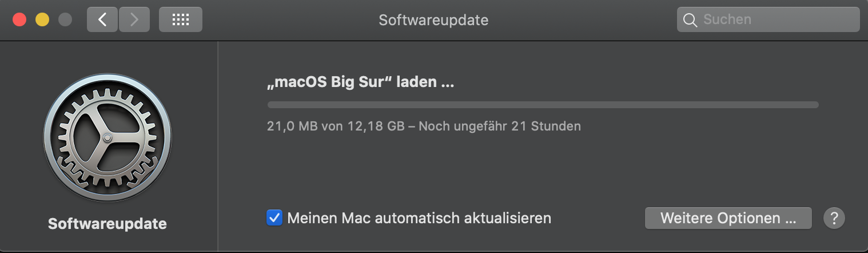Viewport: 868px width, 253px height.
Task: Open "Weitere Optionen …" dialog
Action: [x=728, y=218]
